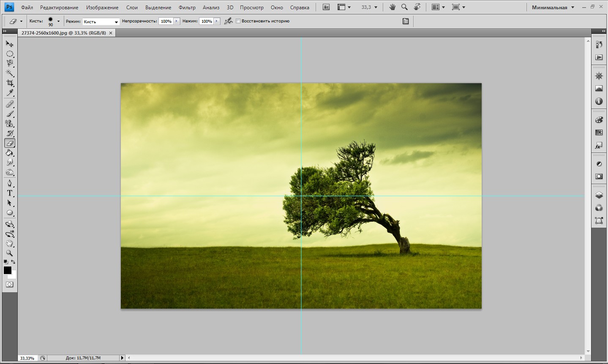Viewport: 608px width, 364px height.
Task: Select the Healing Brush tool
Action: (x=9, y=104)
